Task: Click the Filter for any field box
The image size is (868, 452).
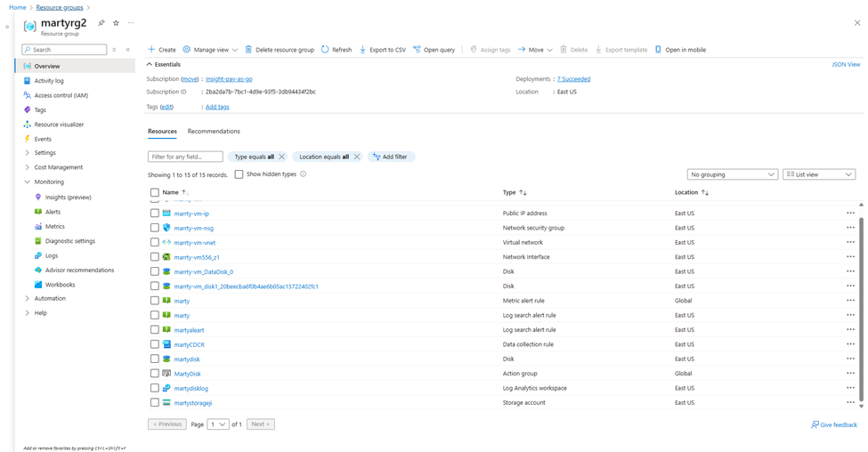Action: pos(185,157)
